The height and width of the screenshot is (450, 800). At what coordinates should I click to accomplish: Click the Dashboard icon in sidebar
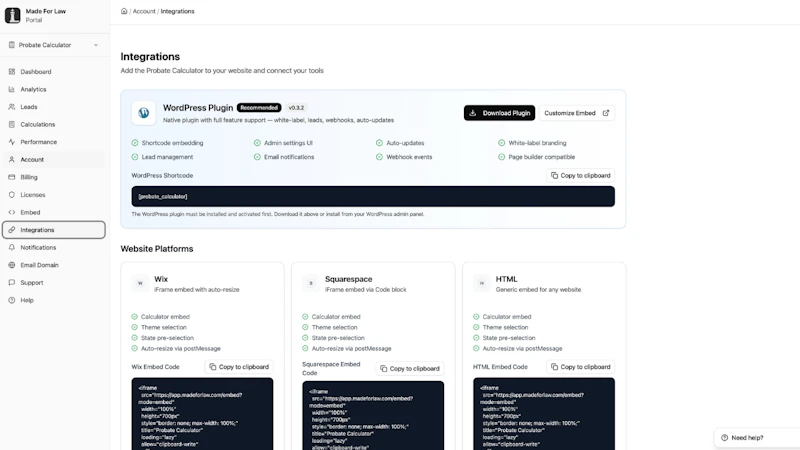click(x=12, y=71)
